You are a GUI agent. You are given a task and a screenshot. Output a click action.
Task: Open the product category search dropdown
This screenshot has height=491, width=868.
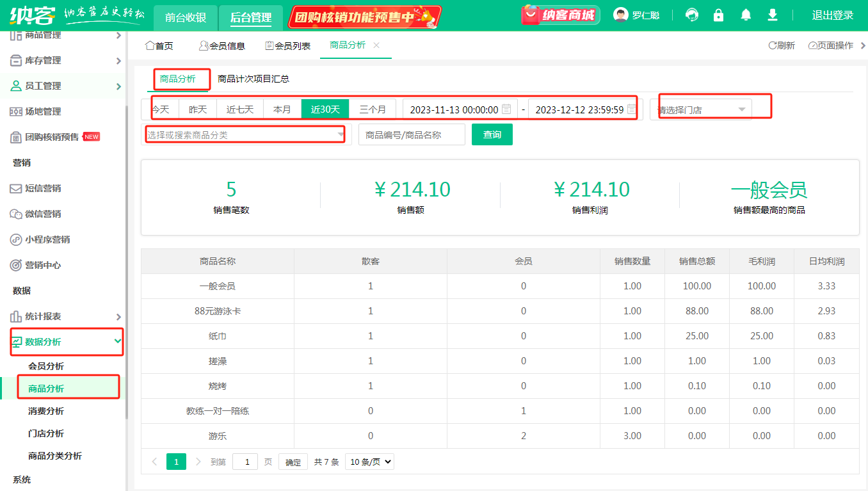pyautogui.click(x=246, y=134)
